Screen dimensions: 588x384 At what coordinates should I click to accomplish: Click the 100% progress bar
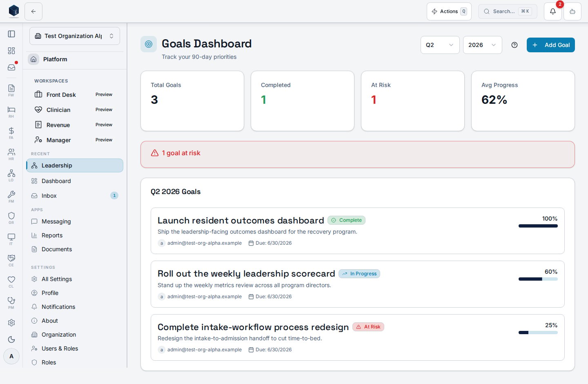pos(538,226)
